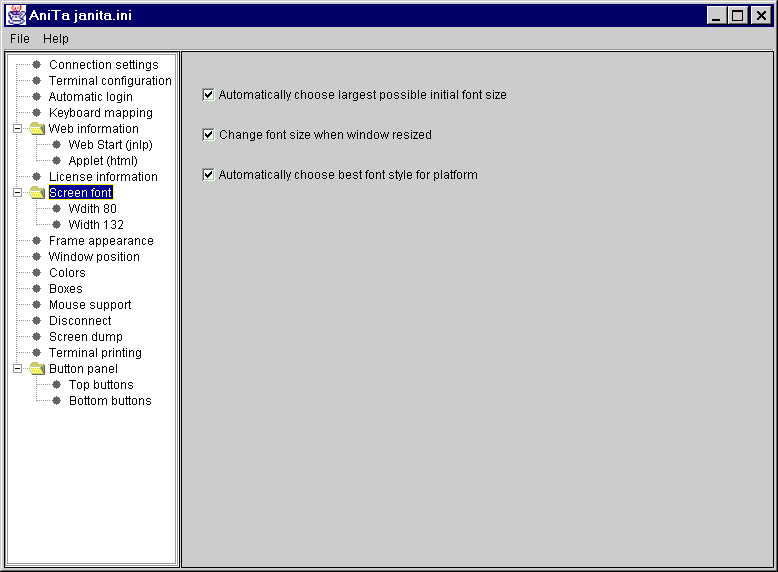Image resolution: width=778 pixels, height=572 pixels.
Task: Open Automatic login settings
Action: (x=91, y=97)
